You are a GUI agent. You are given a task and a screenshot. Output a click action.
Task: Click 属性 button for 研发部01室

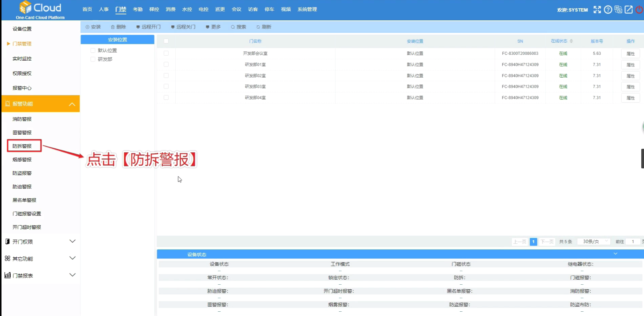coord(630,65)
